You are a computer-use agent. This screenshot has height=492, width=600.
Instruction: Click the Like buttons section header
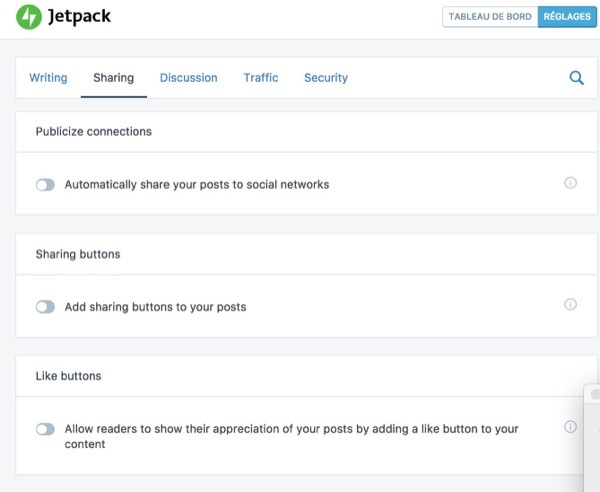pos(68,376)
